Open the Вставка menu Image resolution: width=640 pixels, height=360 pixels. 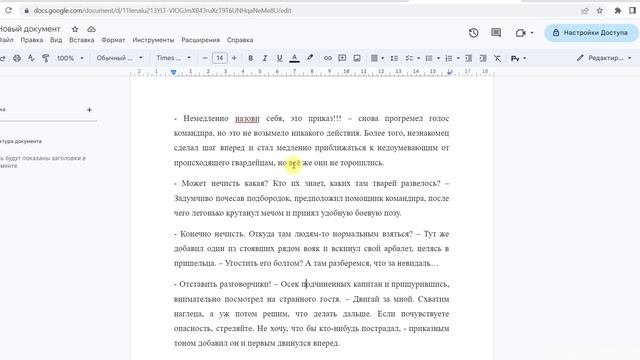coord(82,40)
